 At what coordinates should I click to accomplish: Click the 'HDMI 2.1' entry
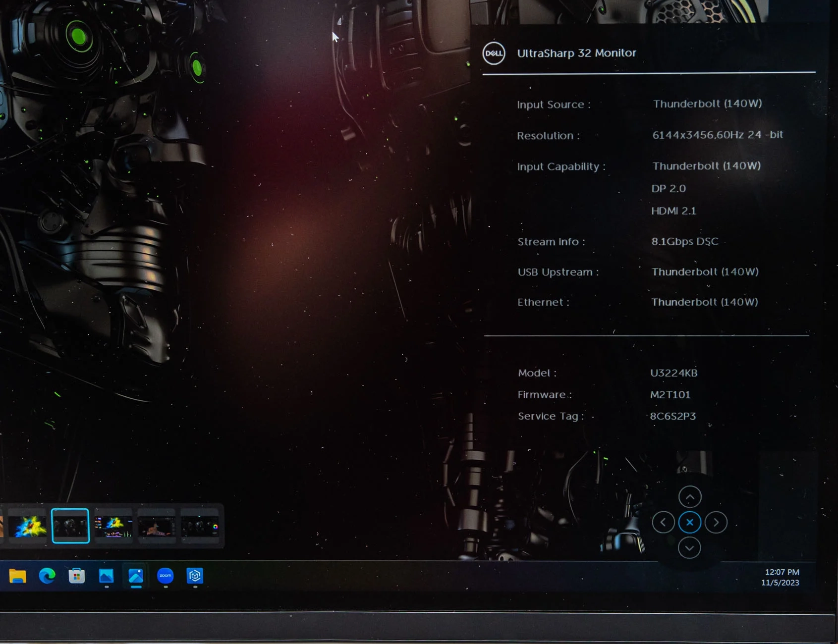(x=673, y=211)
